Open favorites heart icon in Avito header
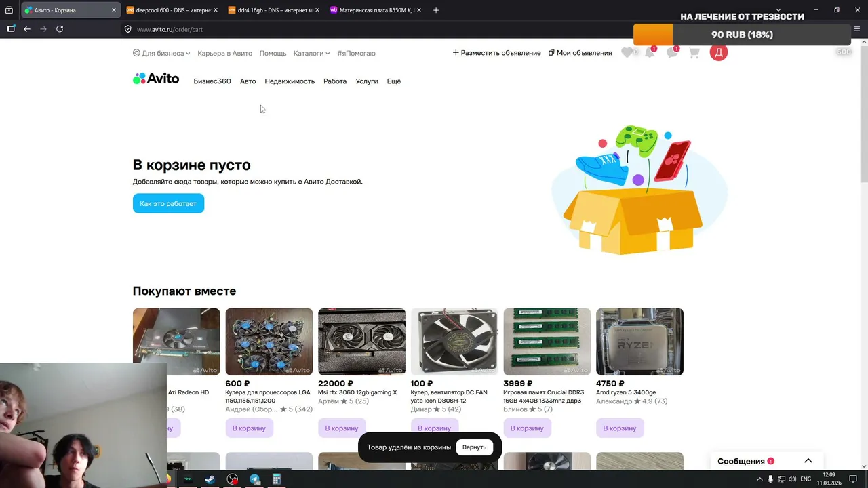This screenshot has height=488, width=868. tap(627, 53)
